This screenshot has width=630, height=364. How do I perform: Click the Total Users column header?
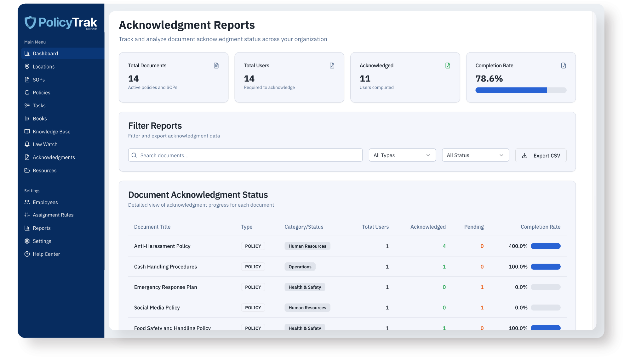click(x=375, y=227)
